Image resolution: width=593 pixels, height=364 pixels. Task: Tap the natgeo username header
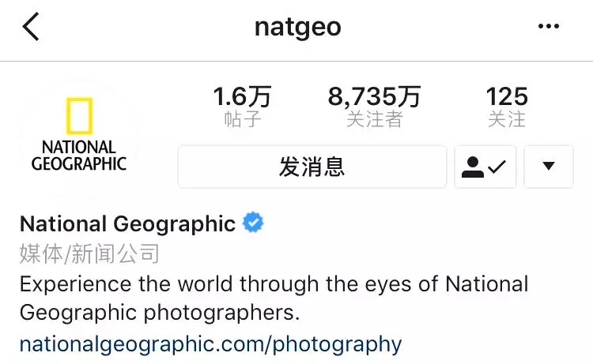(x=297, y=28)
